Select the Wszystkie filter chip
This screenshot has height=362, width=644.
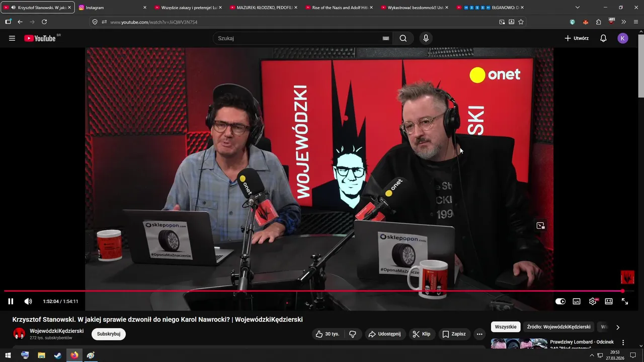tap(506, 327)
